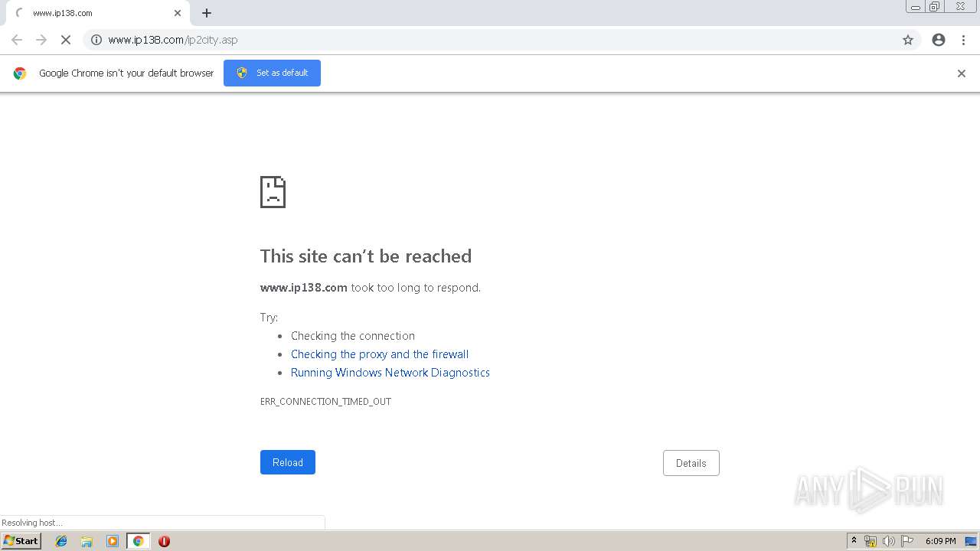Select the www.ip138.com tab
Image resolution: width=980 pixels, height=551 pixels.
tap(98, 13)
